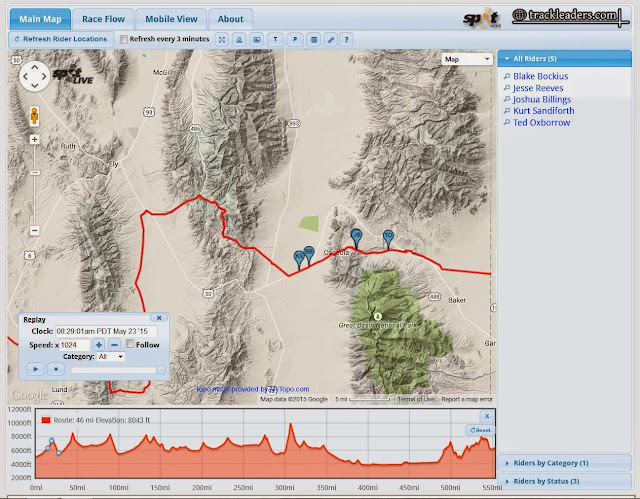Screen dimensions: 640x499
Task: Increase replay speed with plus button
Action: [x=99, y=345]
